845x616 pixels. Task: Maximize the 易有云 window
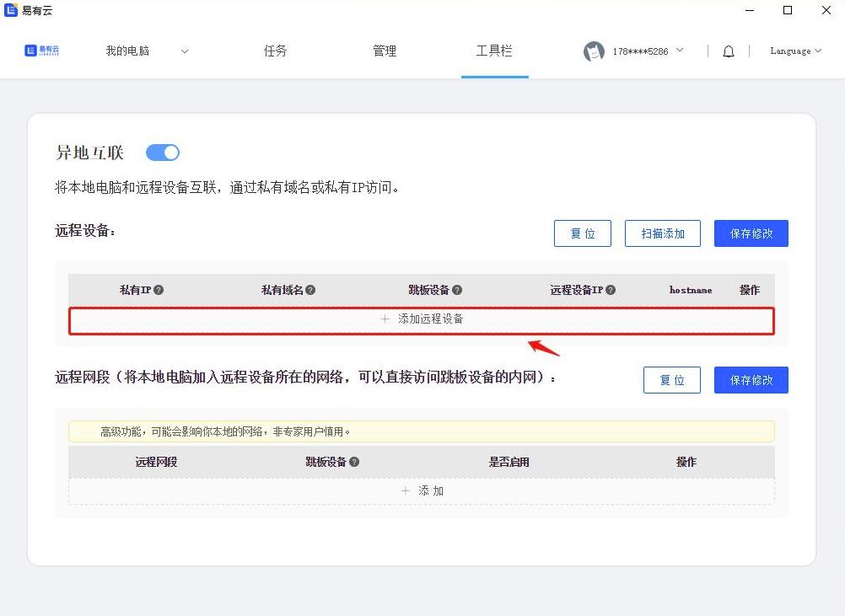click(788, 10)
